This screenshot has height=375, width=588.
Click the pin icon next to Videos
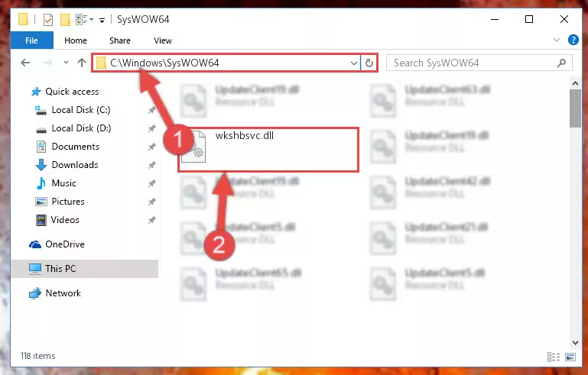151,220
